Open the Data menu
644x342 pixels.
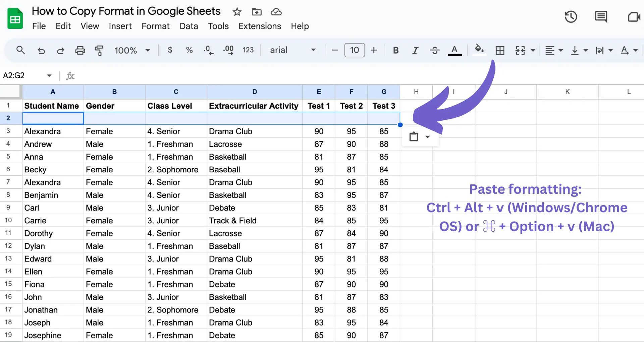pyautogui.click(x=189, y=26)
